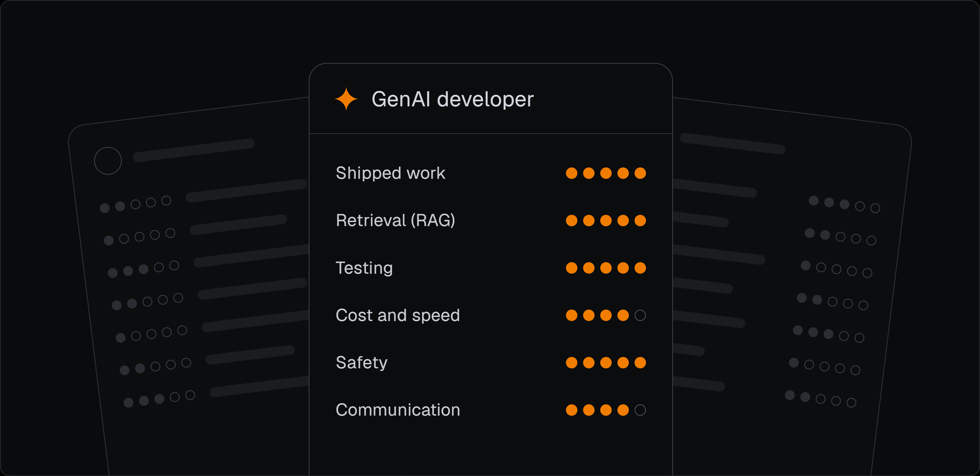Set Retrieval (RAG) rating to three dots
This screenshot has width=980, height=476.
click(x=606, y=221)
